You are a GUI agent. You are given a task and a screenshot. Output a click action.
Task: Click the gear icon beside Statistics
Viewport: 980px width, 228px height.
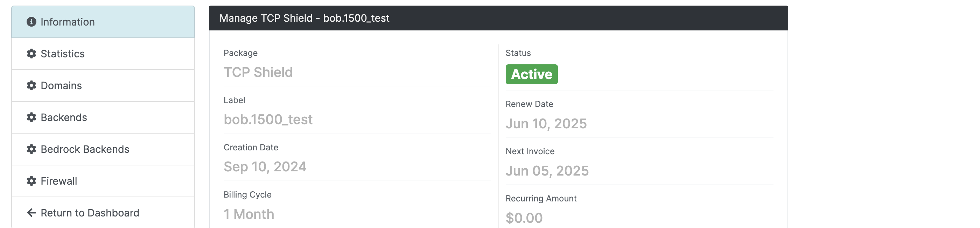point(31,54)
